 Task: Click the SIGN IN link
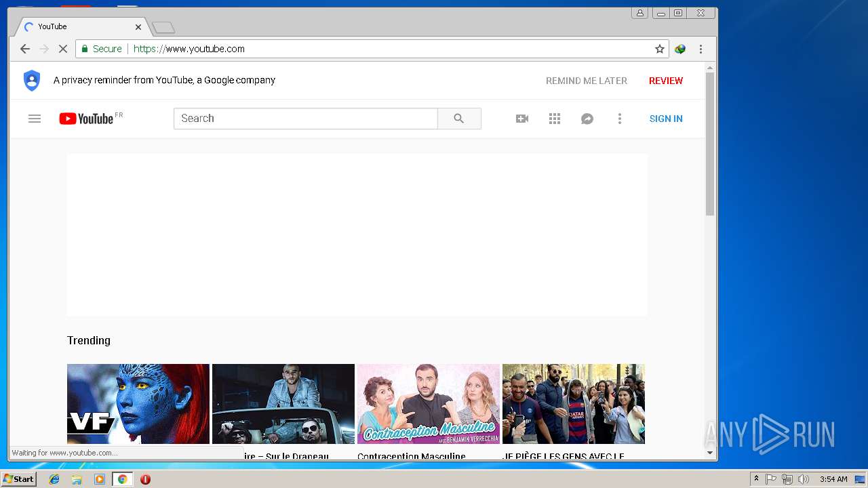point(666,119)
